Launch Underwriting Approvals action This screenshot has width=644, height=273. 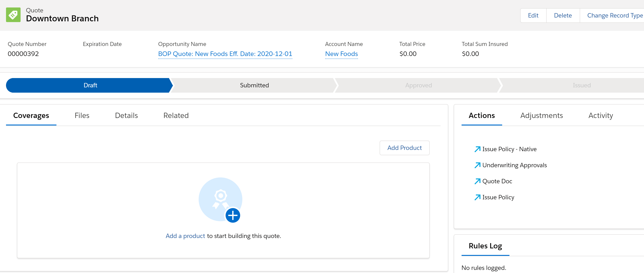pos(515,165)
